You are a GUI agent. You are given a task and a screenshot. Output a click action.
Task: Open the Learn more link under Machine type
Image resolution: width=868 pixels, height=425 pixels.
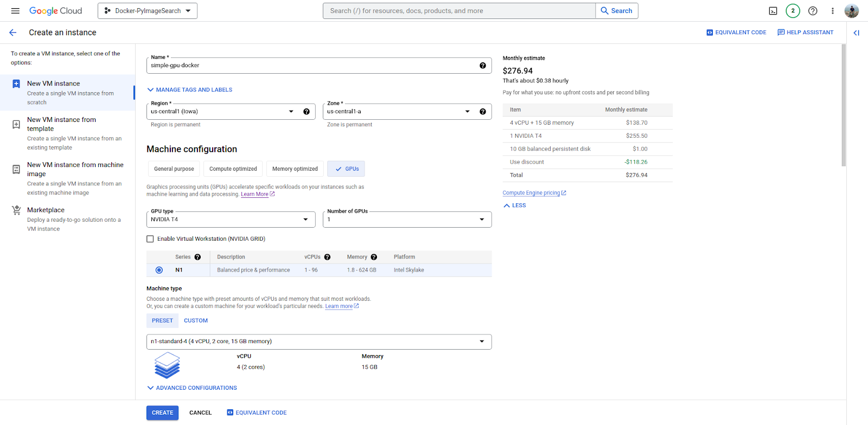pos(342,306)
